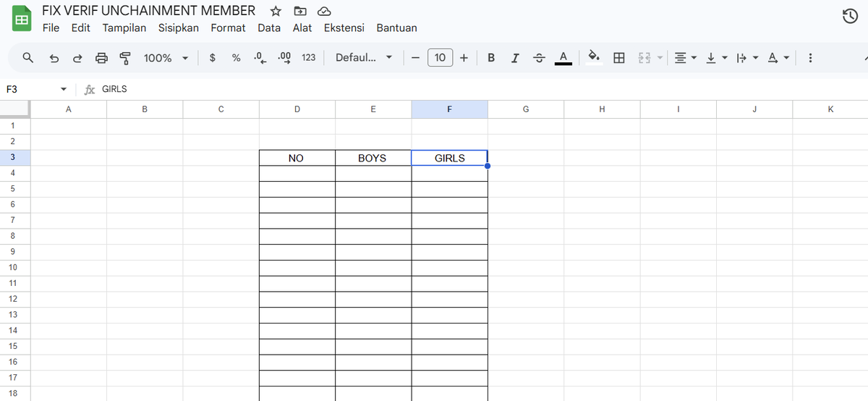Open version history clock icon

pyautogui.click(x=851, y=17)
